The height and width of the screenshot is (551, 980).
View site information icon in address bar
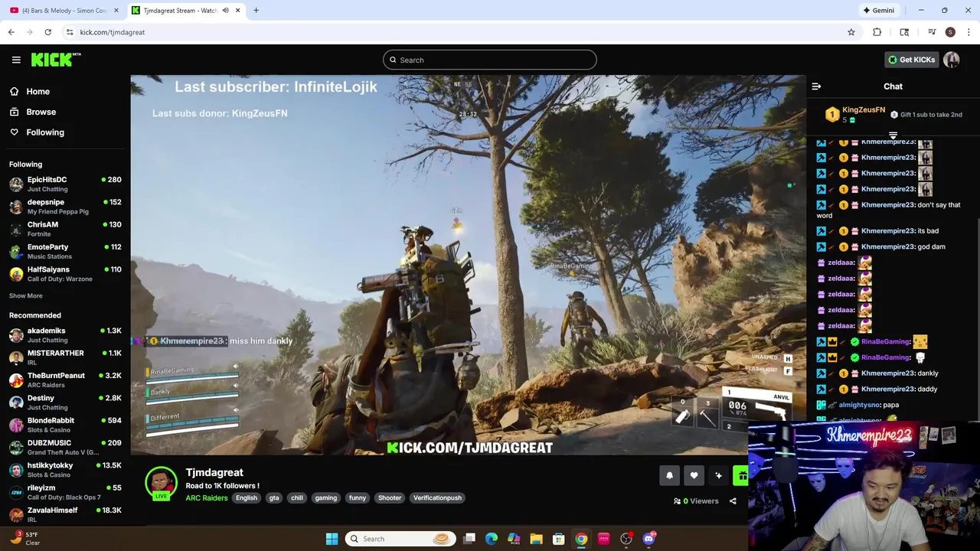click(x=70, y=32)
